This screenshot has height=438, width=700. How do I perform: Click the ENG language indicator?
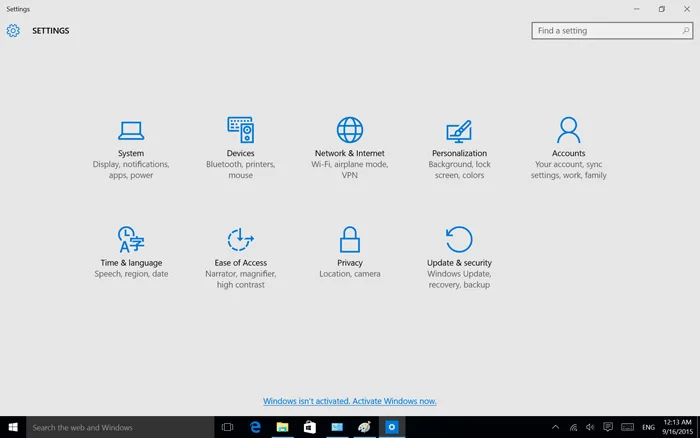click(x=648, y=427)
